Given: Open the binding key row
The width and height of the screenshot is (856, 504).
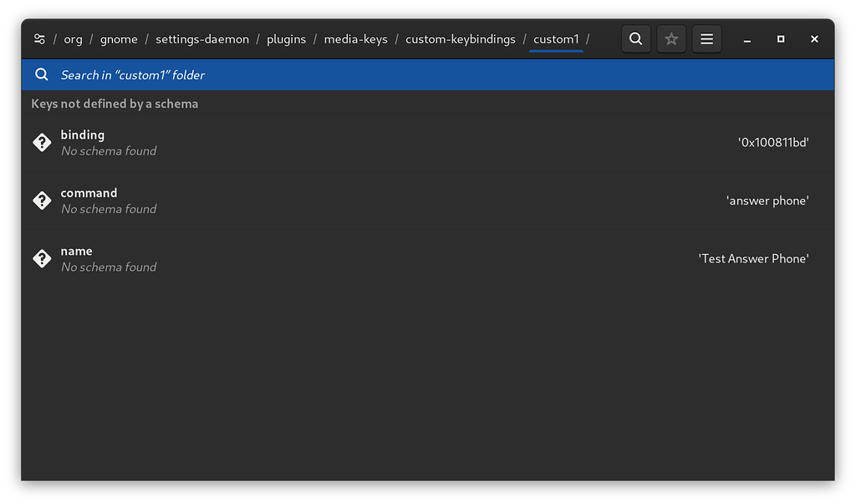Looking at the screenshot, I should click(334, 142).
